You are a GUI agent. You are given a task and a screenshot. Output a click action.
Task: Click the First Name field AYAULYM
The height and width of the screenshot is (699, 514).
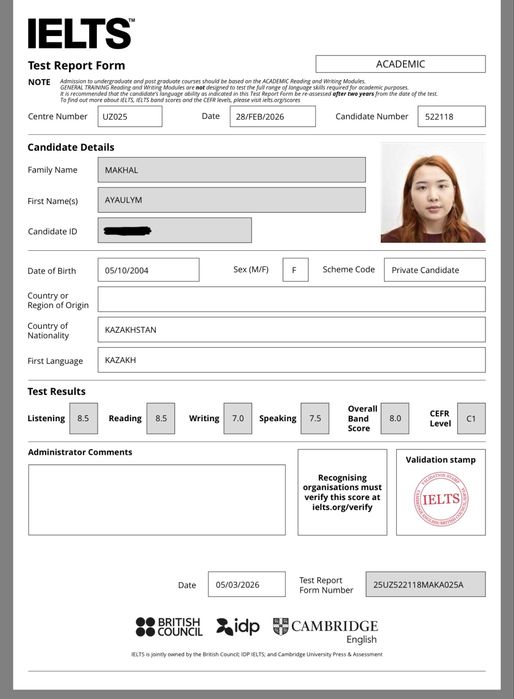(x=231, y=200)
